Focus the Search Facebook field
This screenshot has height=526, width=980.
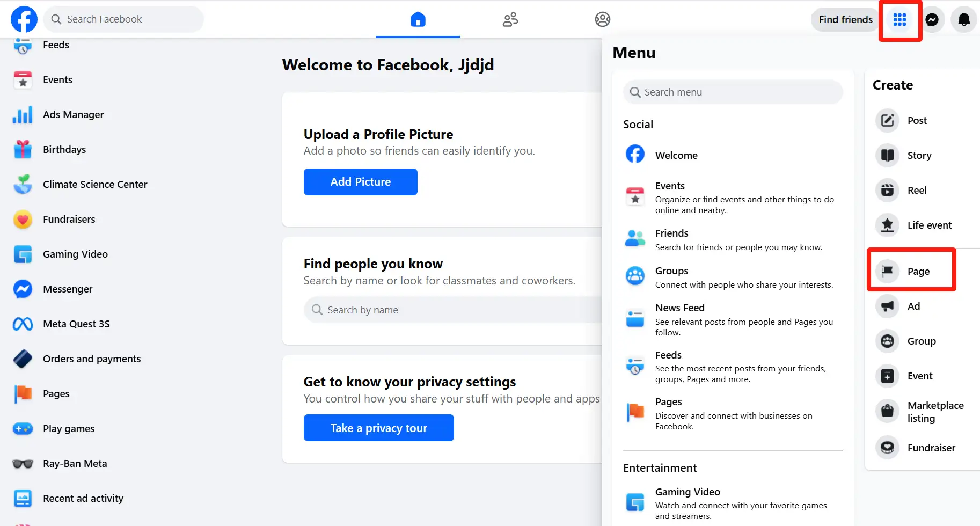click(x=123, y=19)
